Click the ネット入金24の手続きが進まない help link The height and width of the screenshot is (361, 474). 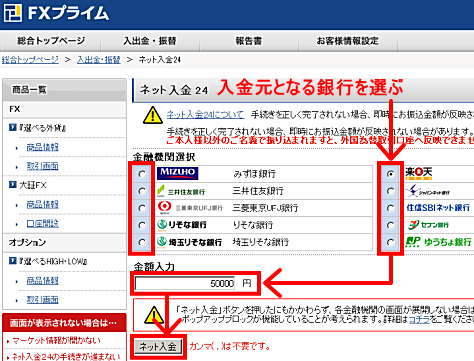coord(66,357)
